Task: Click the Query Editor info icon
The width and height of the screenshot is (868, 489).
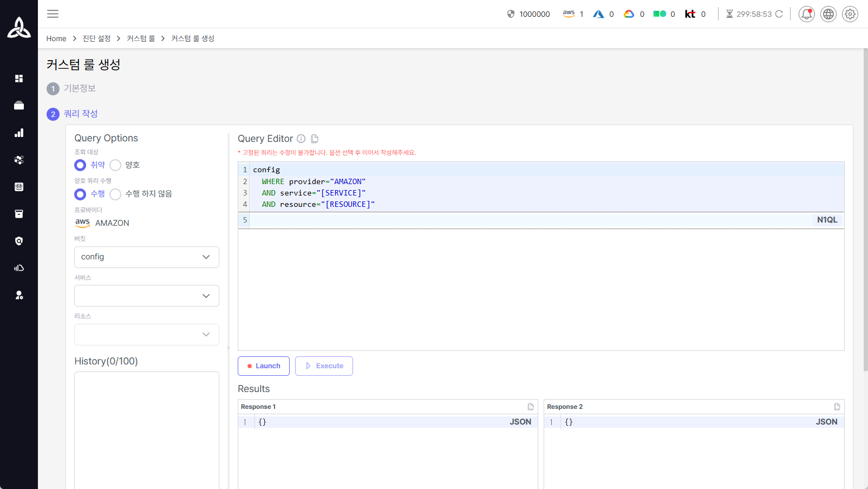Action: [301, 139]
